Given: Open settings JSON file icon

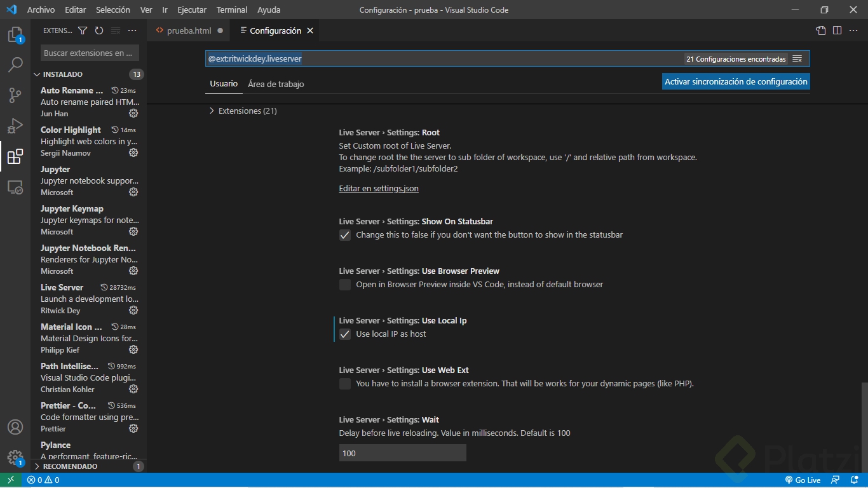Looking at the screenshot, I should tap(821, 30).
